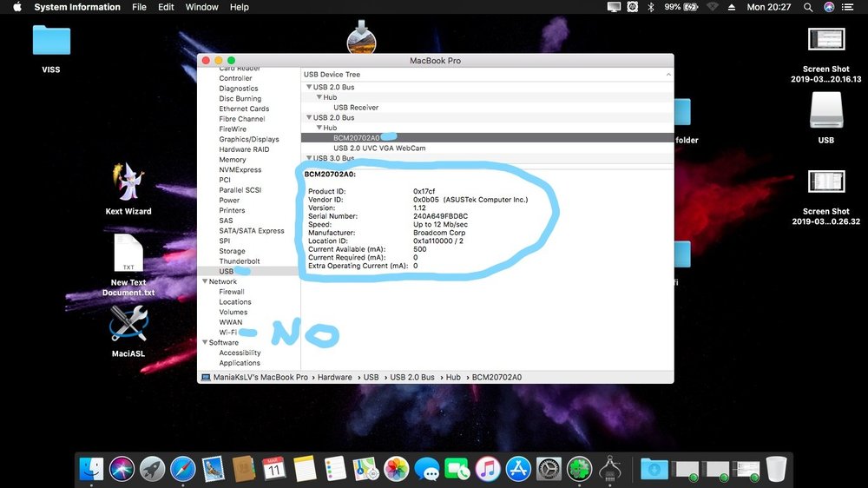Screen dimensions: 868x488
Task: Open iTunes music icon in Dock
Action: [488, 469]
